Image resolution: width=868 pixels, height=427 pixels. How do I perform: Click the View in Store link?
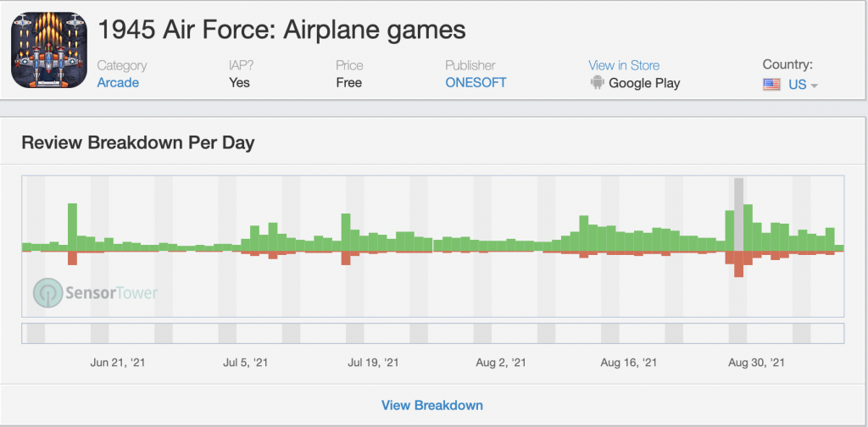pos(624,65)
